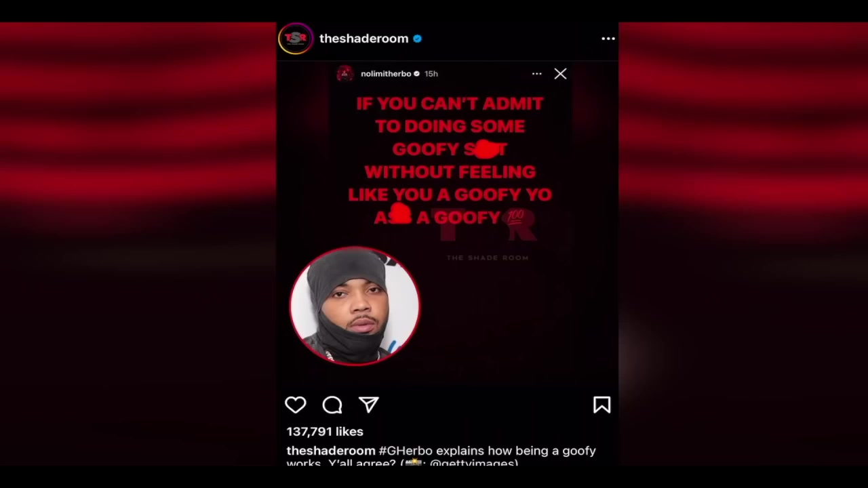The image size is (868, 488).
Task: Open nolimitherbo's small profile avatar
Action: [x=345, y=73]
